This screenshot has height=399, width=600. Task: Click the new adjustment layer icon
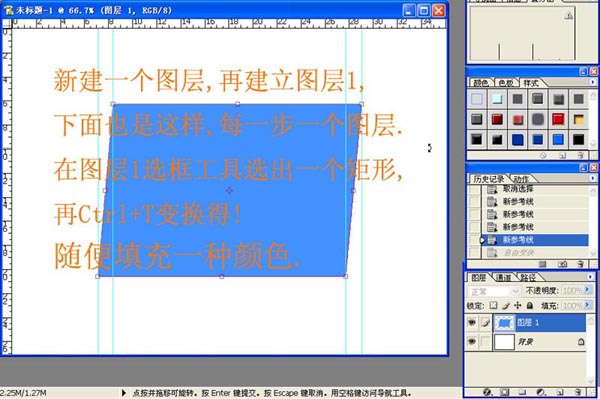click(x=541, y=392)
